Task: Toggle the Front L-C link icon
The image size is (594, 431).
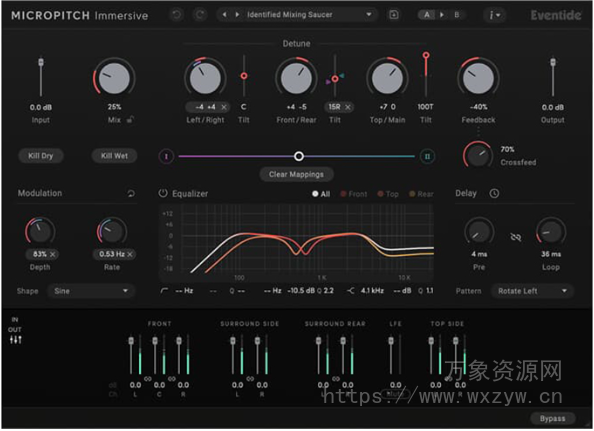Action: pos(147,379)
